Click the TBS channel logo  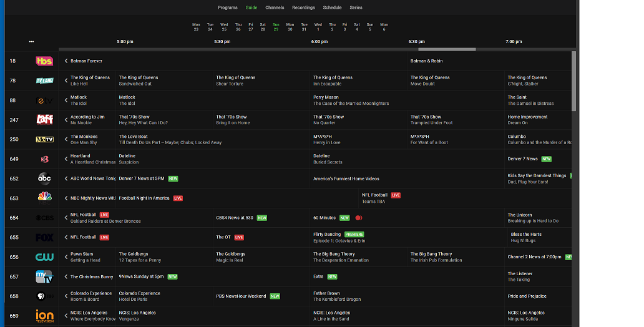[x=44, y=61]
